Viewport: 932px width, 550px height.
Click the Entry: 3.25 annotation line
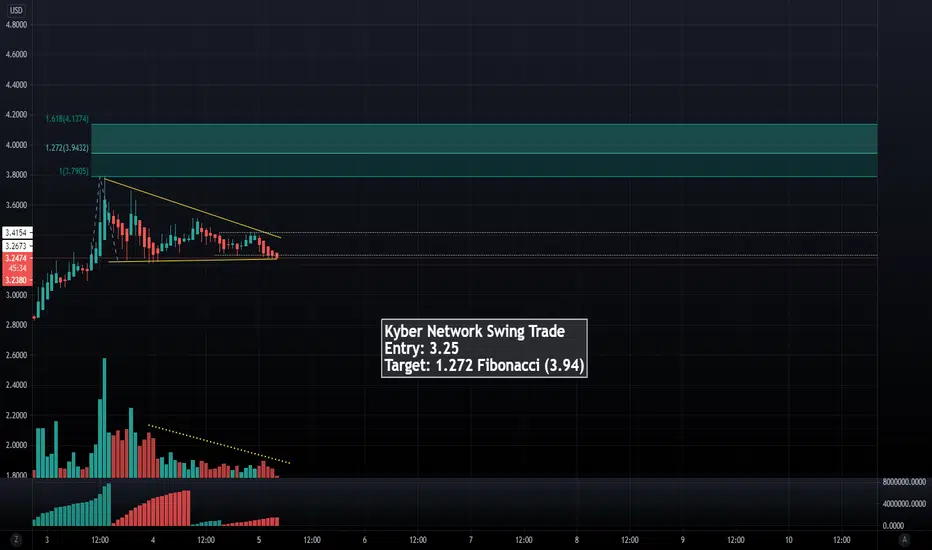pos(421,348)
